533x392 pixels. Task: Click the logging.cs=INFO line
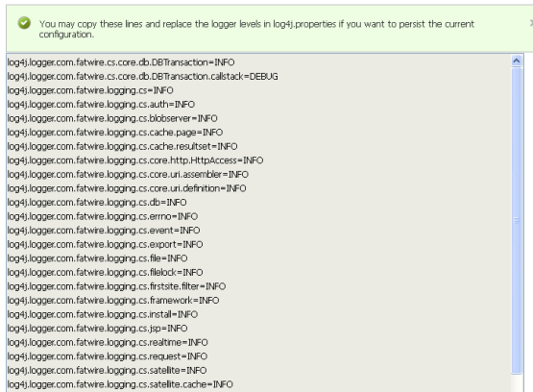coord(90,90)
